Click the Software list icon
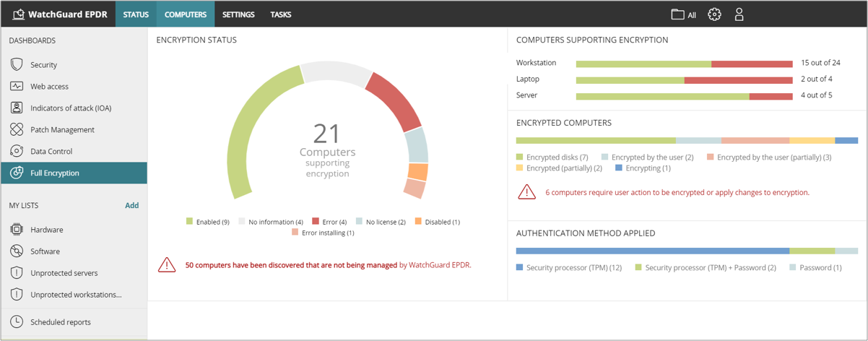The height and width of the screenshot is (341, 868). [x=17, y=251]
